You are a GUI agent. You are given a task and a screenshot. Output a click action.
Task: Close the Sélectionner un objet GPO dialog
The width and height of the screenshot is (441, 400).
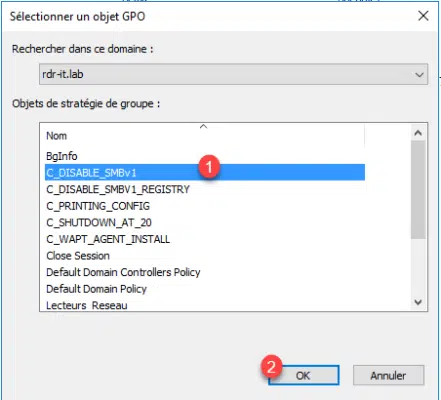(423, 16)
